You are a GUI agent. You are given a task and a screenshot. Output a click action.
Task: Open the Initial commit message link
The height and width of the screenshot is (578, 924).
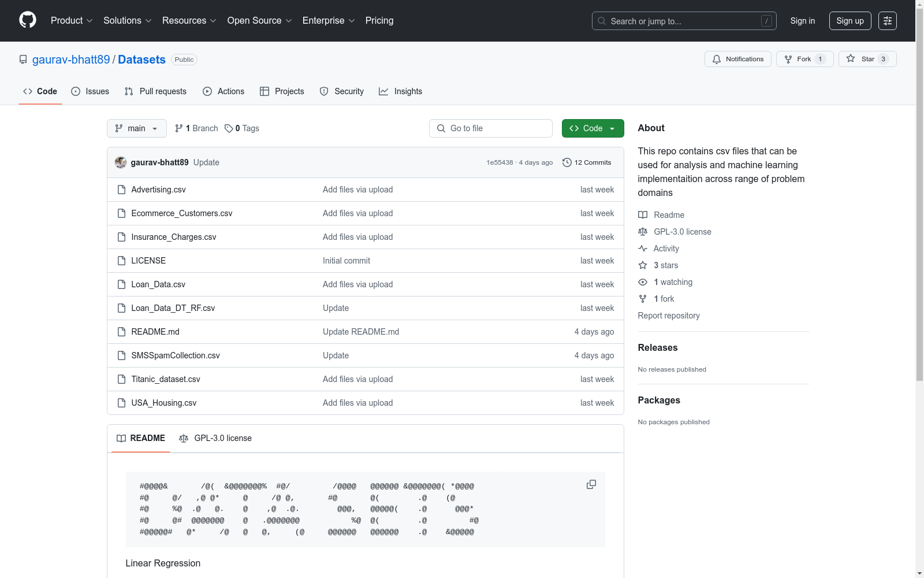coord(346,261)
